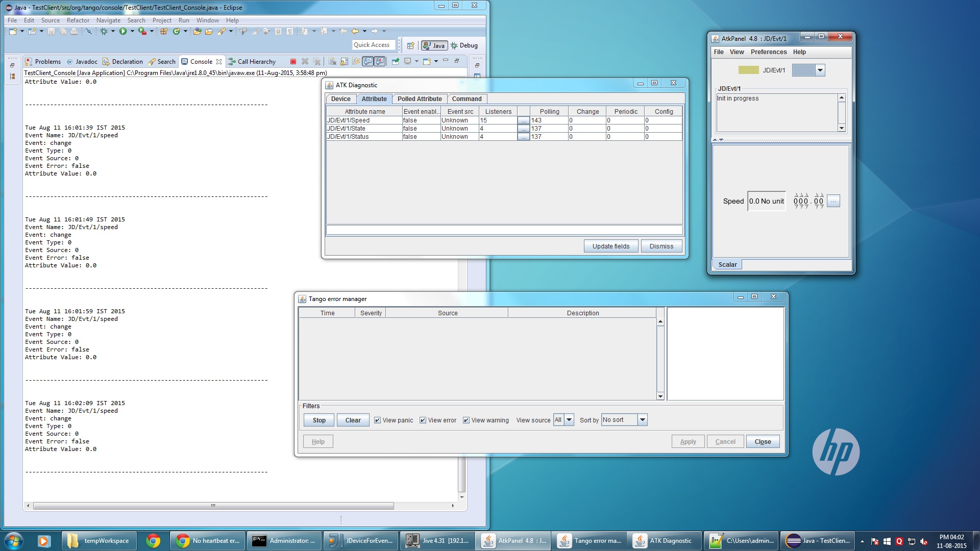This screenshot has width=980, height=551.
Task: Open the Jive 4.31 taskbar item
Action: click(x=437, y=541)
